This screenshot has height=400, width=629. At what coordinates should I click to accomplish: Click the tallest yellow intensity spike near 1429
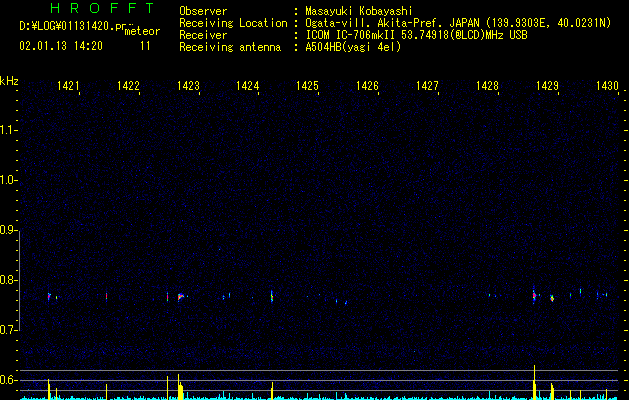coord(534,382)
